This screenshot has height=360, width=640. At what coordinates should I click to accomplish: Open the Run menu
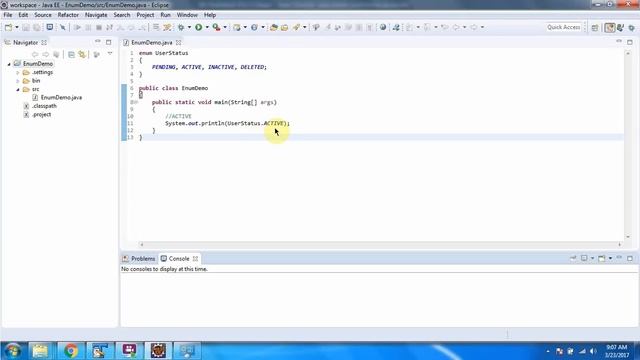pyautogui.click(x=165, y=15)
